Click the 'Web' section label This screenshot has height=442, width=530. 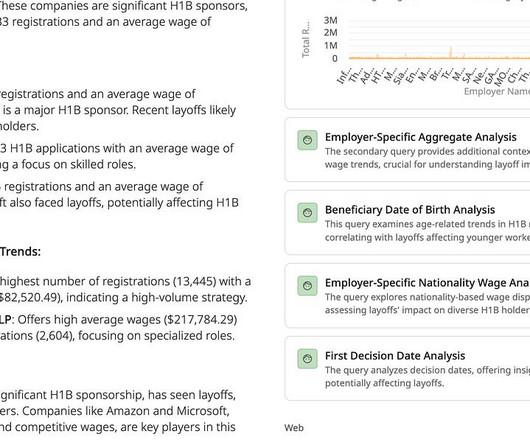(294, 428)
